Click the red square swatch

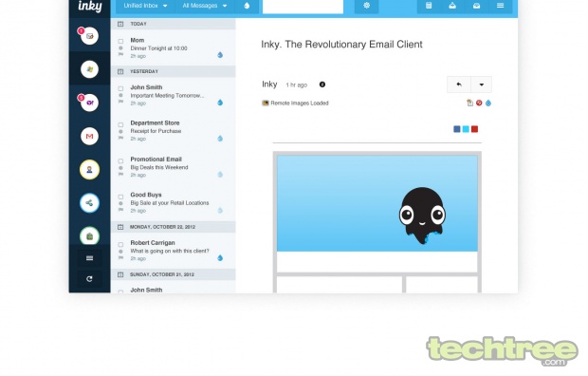475,129
